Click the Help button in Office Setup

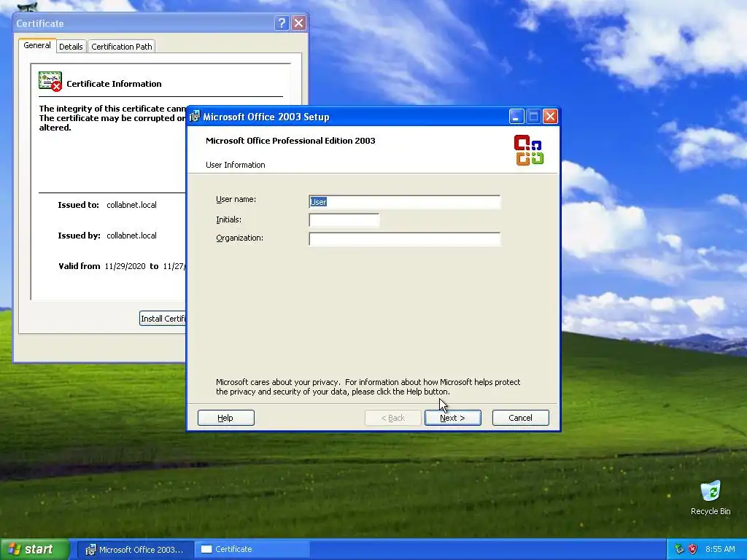click(x=226, y=418)
